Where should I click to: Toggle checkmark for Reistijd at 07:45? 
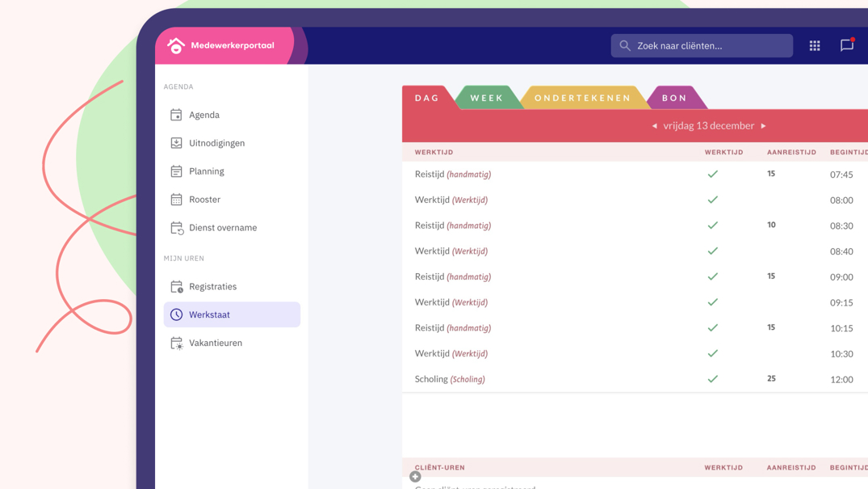[712, 175]
